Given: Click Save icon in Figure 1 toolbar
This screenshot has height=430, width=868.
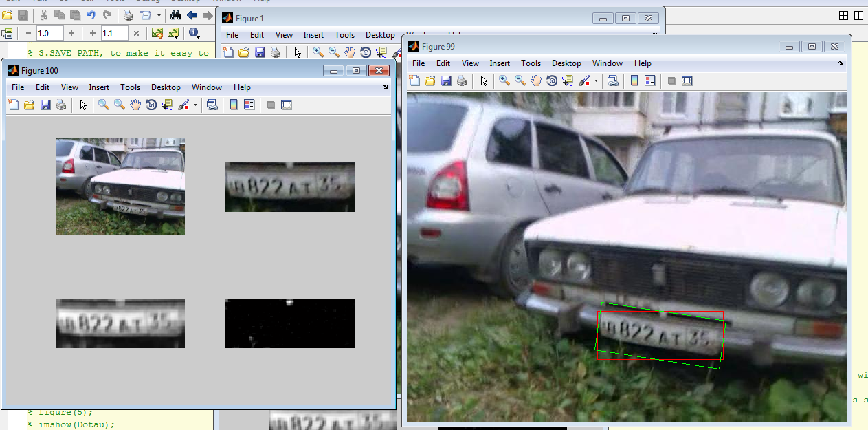Looking at the screenshot, I should click(260, 52).
